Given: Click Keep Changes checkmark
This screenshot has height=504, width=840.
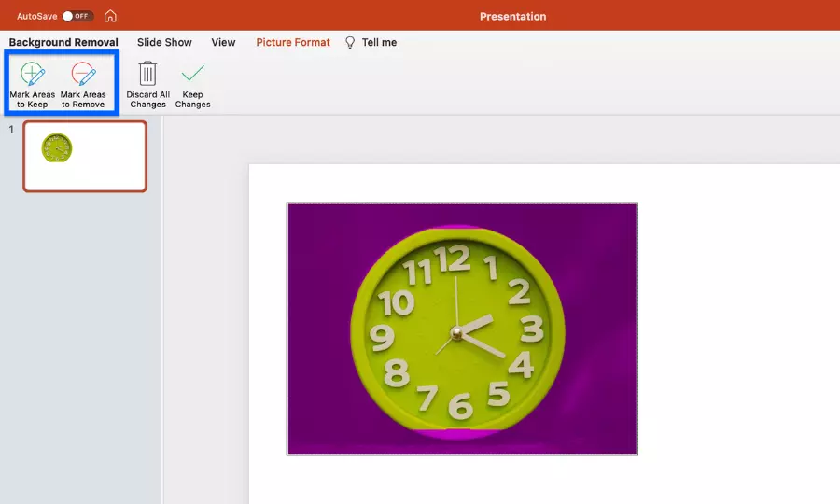Looking at the screenshot, I should point(192,74).
